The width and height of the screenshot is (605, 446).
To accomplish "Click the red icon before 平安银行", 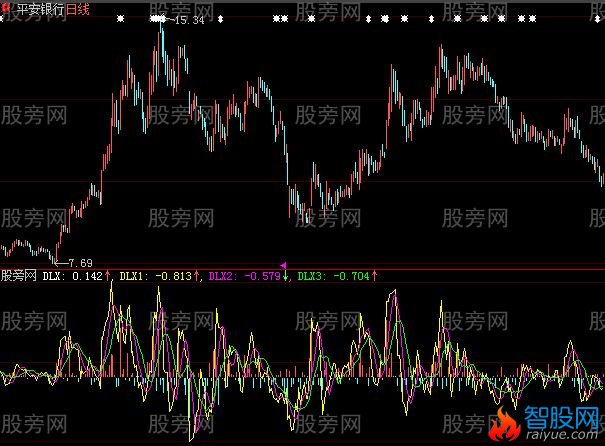I will [x=6, y=8].
